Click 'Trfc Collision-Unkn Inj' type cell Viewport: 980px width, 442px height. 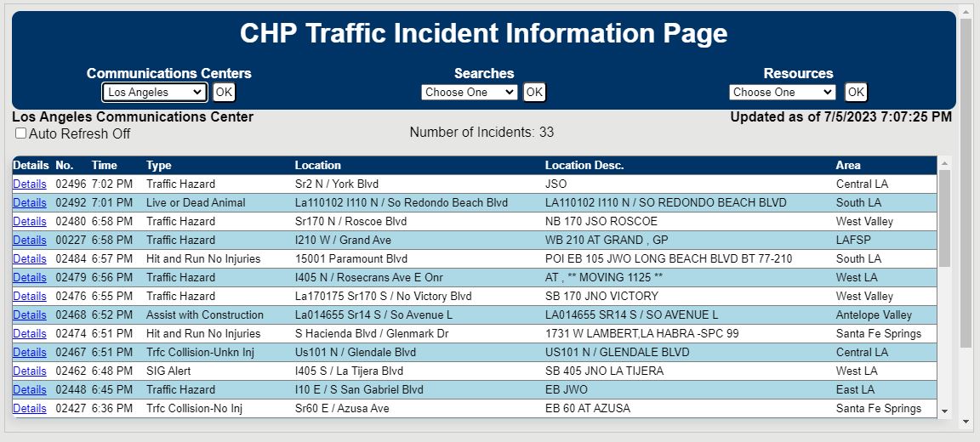[201, 353]
